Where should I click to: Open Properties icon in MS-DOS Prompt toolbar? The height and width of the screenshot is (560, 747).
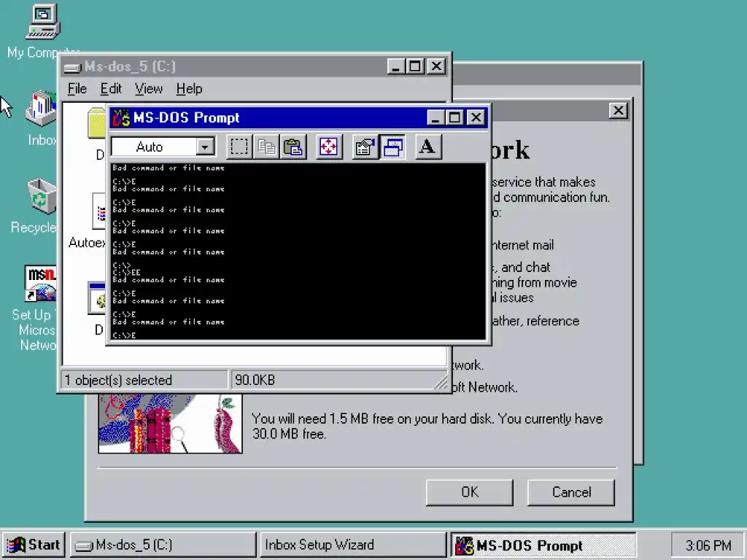[x=365, y=147]
